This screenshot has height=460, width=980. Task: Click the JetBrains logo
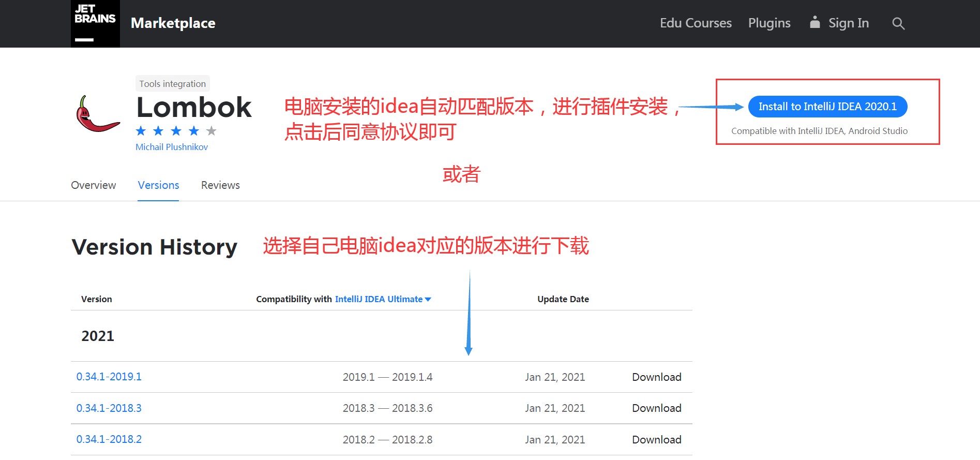tap(95, 24)
